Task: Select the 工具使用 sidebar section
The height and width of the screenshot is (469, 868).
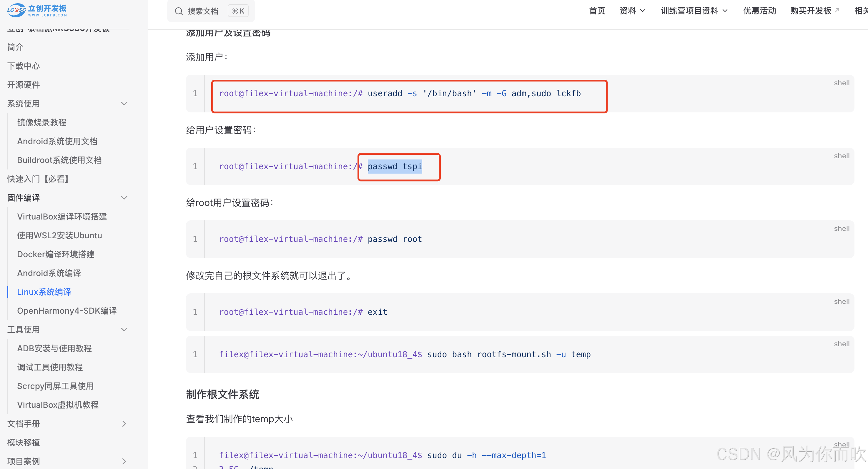Action: point(24,330)
